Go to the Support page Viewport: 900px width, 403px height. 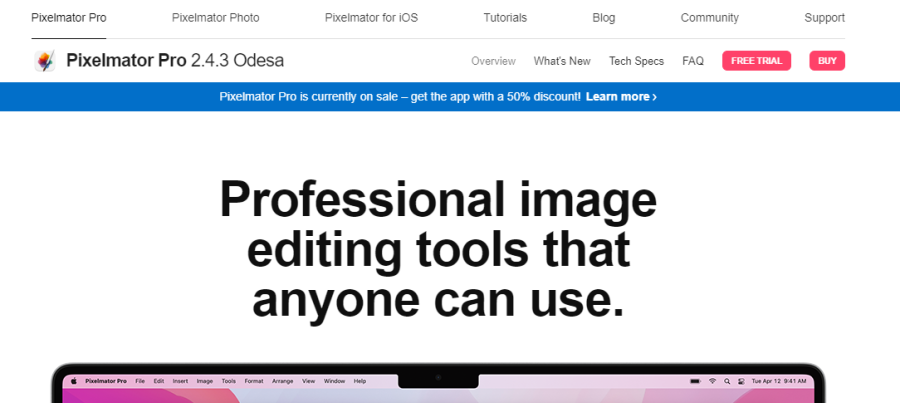824,18
